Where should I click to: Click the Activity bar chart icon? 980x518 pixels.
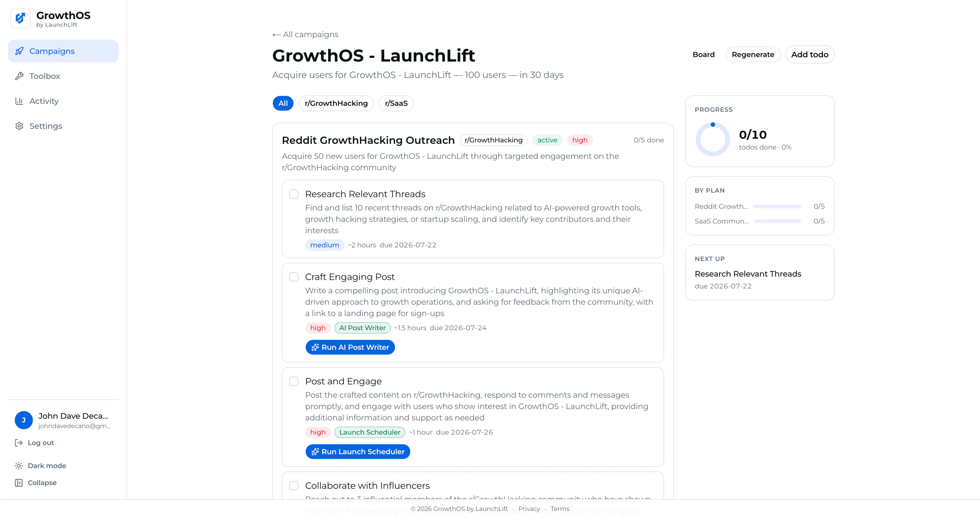(19, 101)
